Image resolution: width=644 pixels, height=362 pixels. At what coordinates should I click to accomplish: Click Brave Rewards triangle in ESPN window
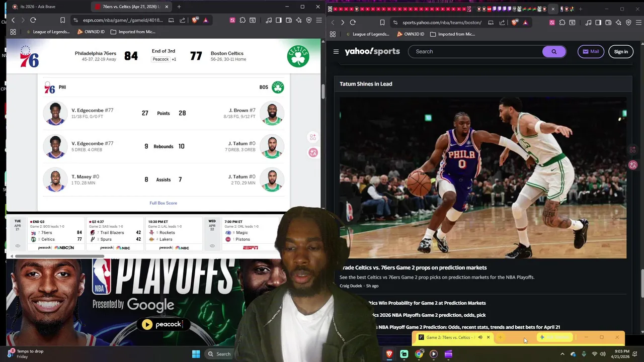tap(206, 20)
